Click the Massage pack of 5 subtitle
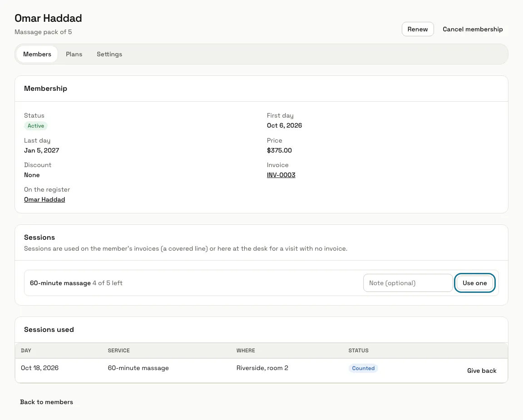This screenshot has height=420, width=523. (x=43, y=32)
